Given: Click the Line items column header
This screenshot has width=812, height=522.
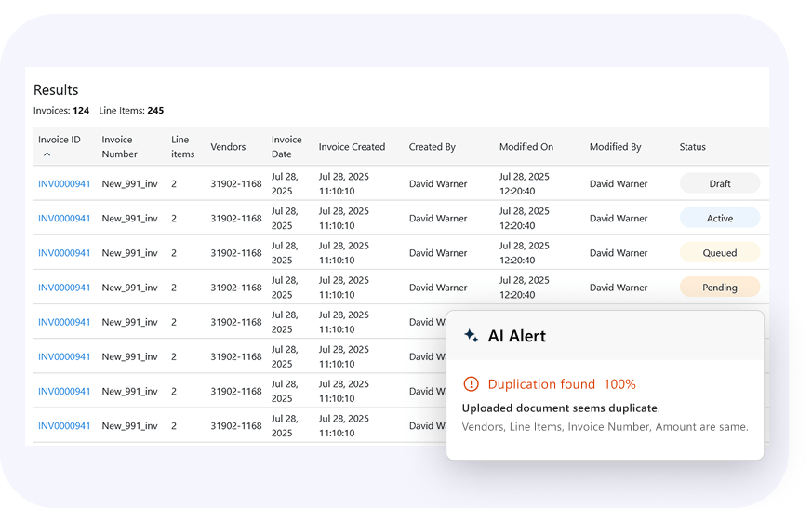Looking at the screenshot, I should [x=182, y=147].
